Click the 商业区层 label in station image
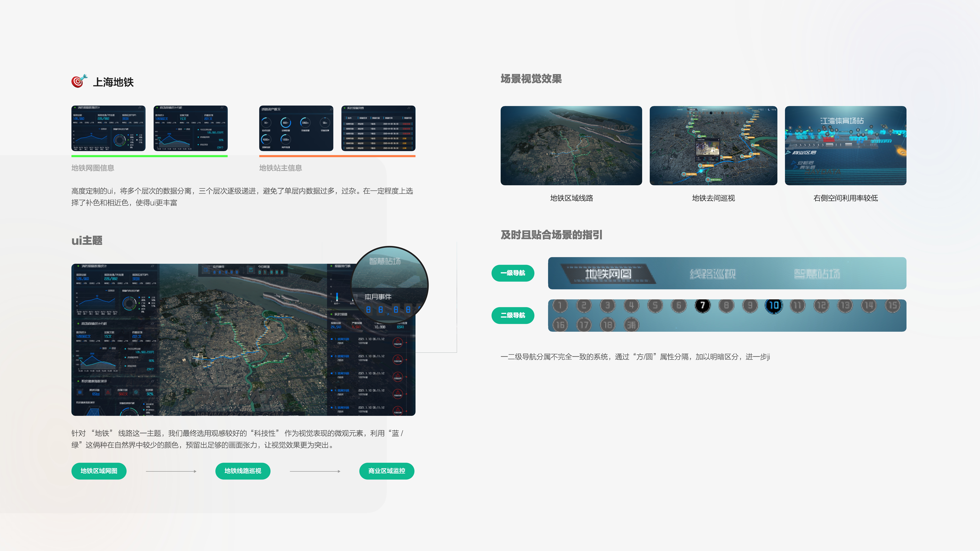 [804, 152]
